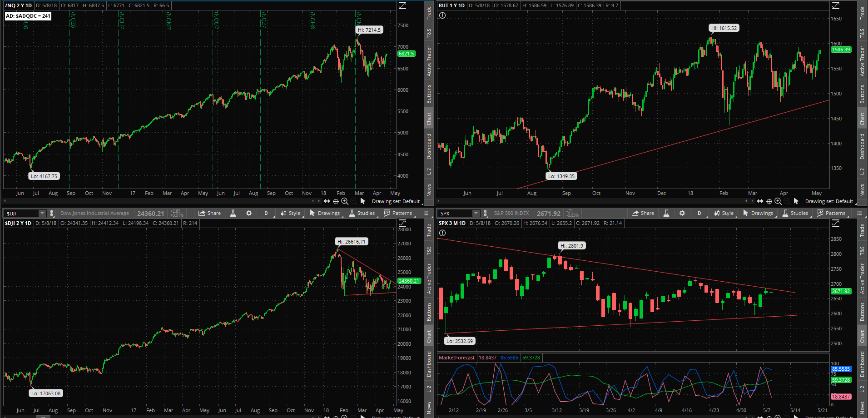This screenshot has height=418, width=868.
Task: Click the symbol link icon next to SPX
Action: point(486,213)
